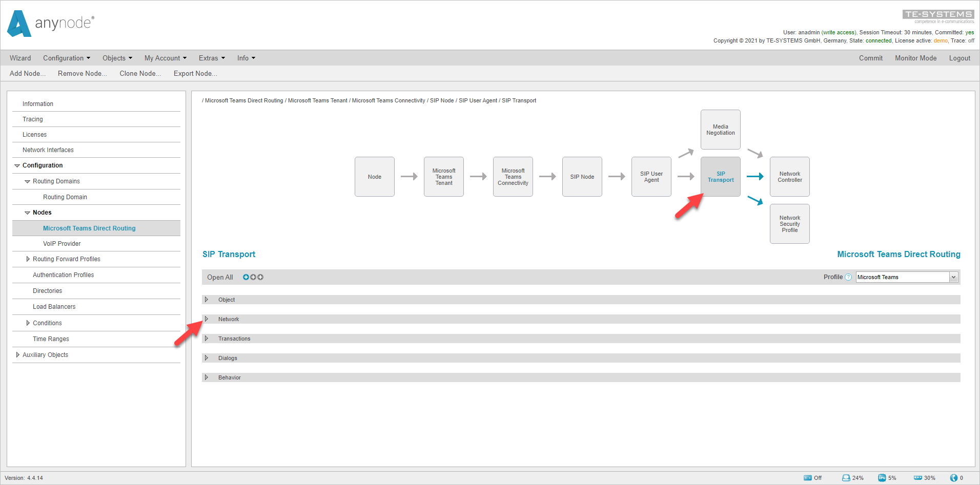980x485 pixels.
Task: Open the Extras menu
Action: point(212,58)
